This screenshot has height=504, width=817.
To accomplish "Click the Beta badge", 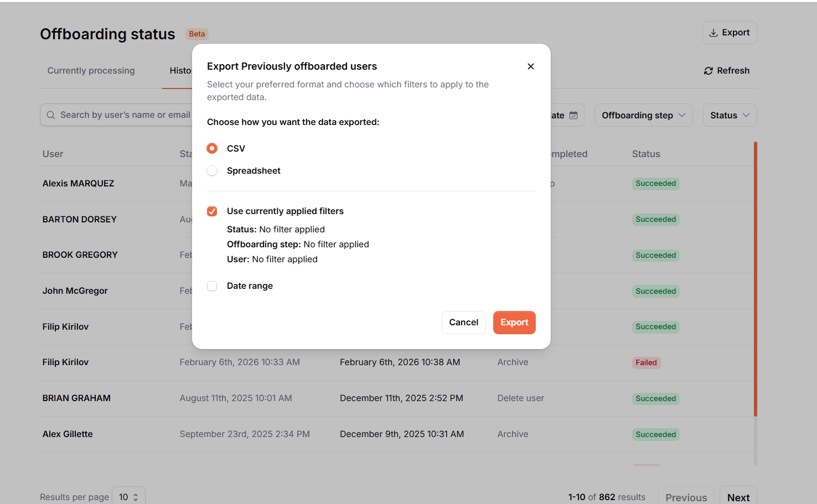I will coord(197,34).
